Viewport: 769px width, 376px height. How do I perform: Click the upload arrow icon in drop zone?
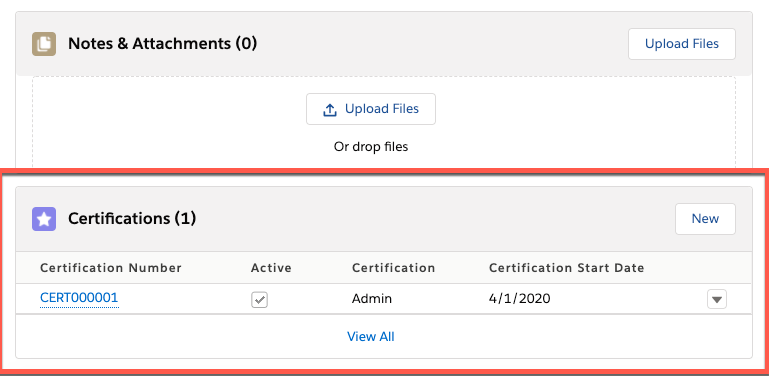click(330, 109)
